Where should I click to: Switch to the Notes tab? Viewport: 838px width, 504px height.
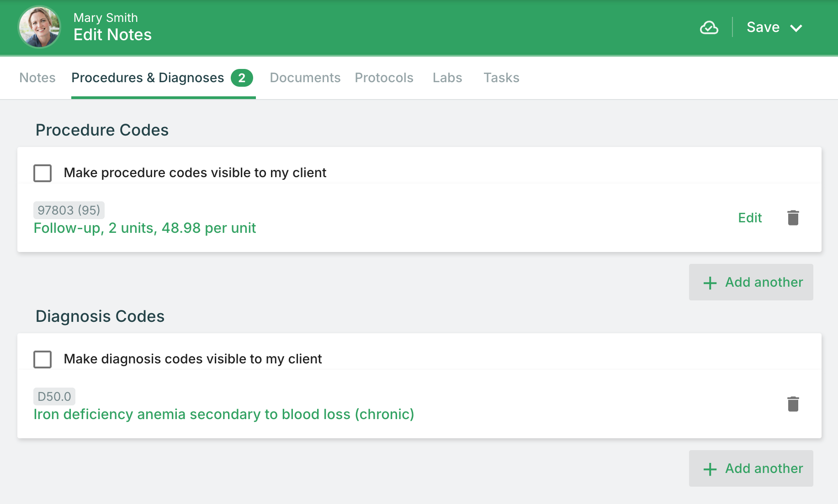[x=37, y=78]
